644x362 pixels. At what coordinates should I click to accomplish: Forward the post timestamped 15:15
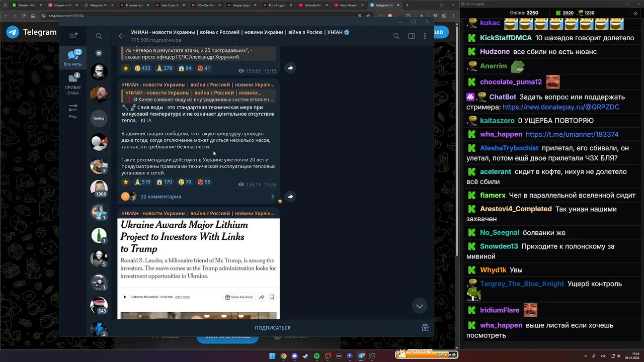pyautogui.click(x=290, y=68)
